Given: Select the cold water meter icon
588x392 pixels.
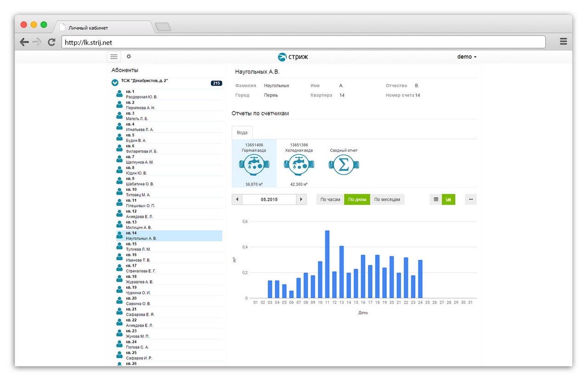Looking at the screenshot, I should tap(299, 165).
